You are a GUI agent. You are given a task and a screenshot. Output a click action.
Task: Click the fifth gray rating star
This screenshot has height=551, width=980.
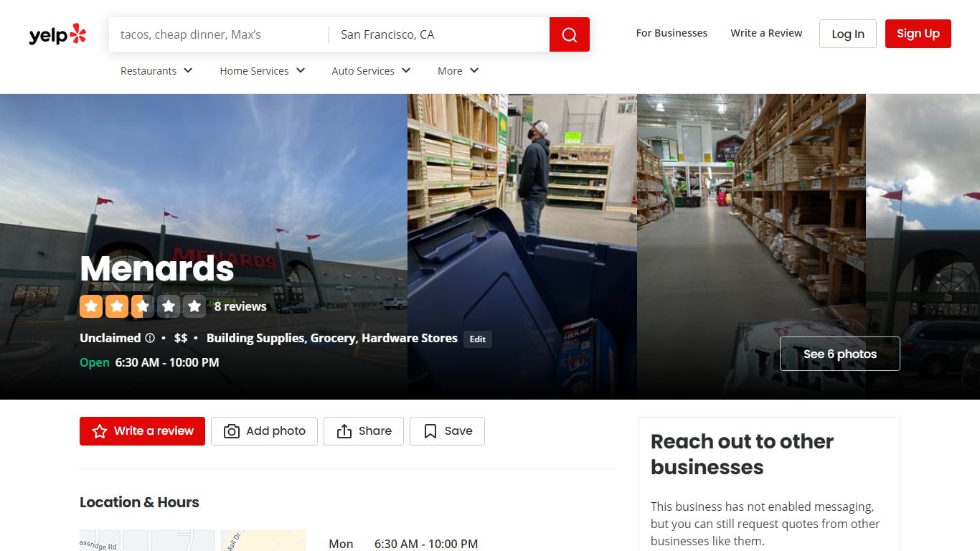tap(194, 306)
